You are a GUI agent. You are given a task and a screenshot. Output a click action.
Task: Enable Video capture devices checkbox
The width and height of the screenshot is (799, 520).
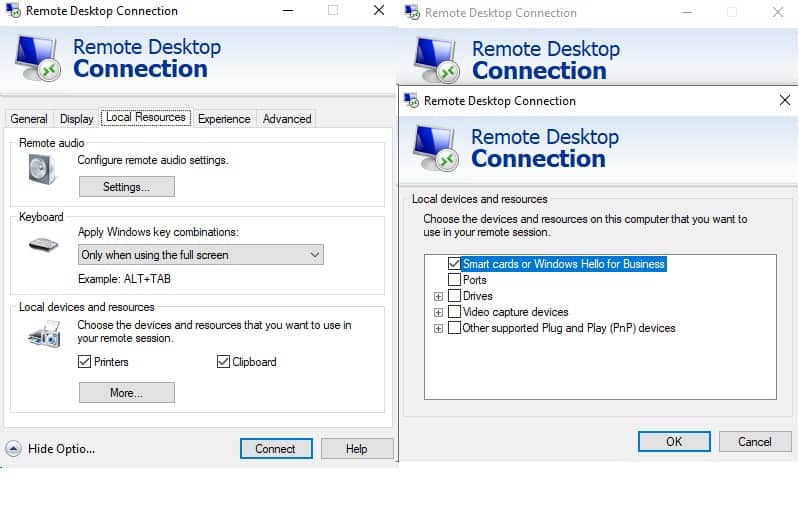click(x=454, y=311)
